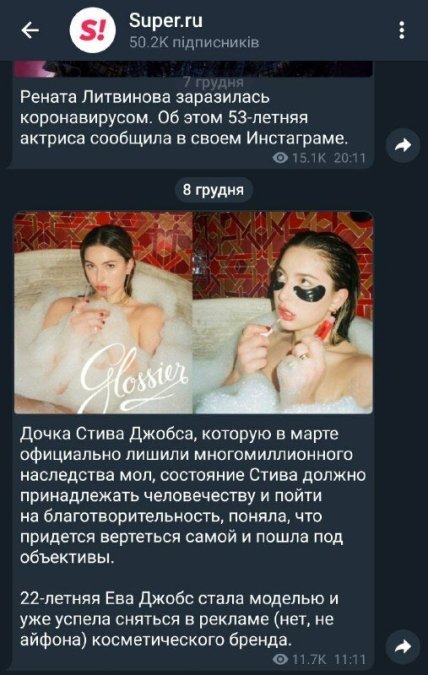Tap the back arrow icon
428x675 pixels.
pyautogui.click(x=30, y=31)
